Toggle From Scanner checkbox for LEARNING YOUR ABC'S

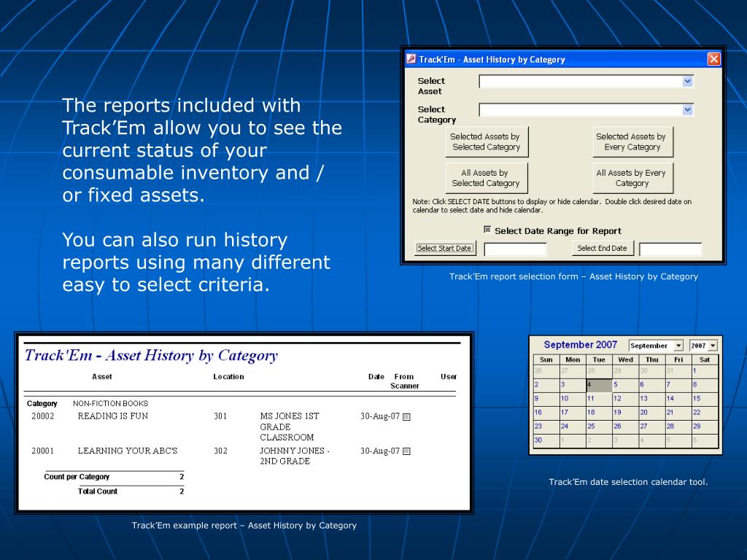tap(406, 451)
